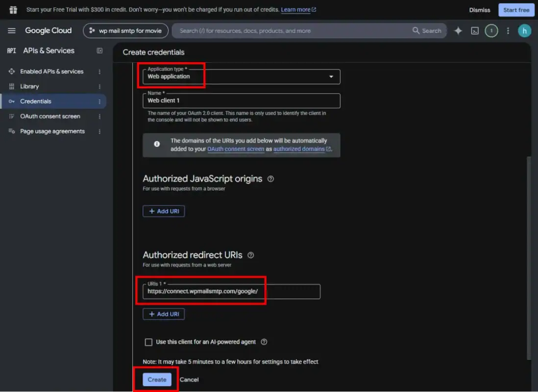The width and height of the screenshot is (538, 392).
Task: Click the Page usage agreements icon
Action: tap(12, 131)
